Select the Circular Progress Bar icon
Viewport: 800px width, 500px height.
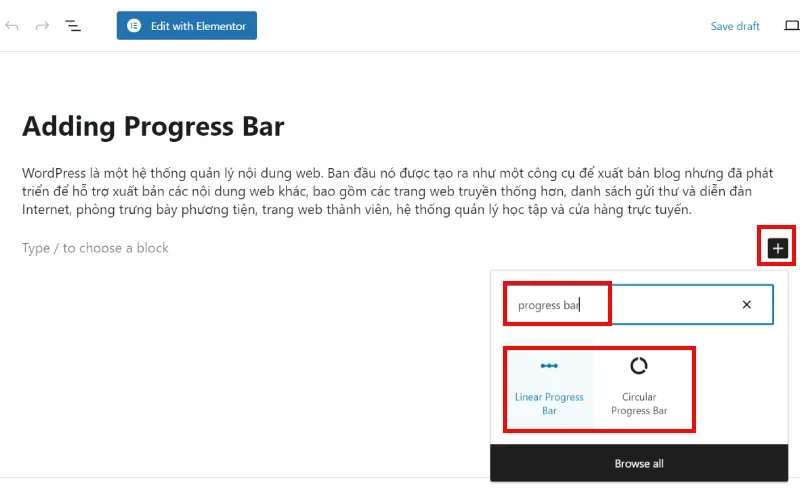[x=639, y=366]
